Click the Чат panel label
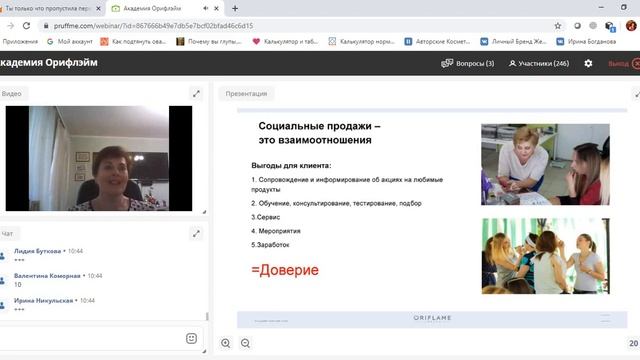This screenshot has height=360, width=640. point(8,233)
